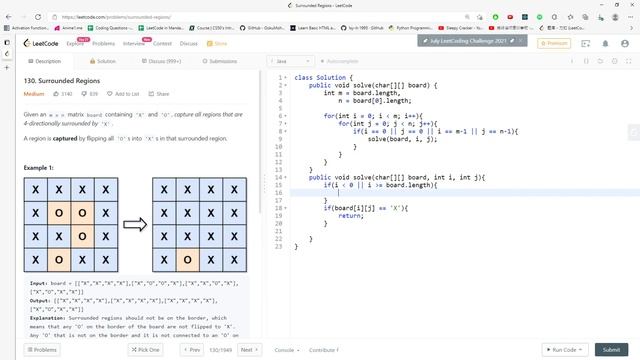Click the green circular extension icon
The width and height of the screenshot is (640, 360).
(496, 17)
